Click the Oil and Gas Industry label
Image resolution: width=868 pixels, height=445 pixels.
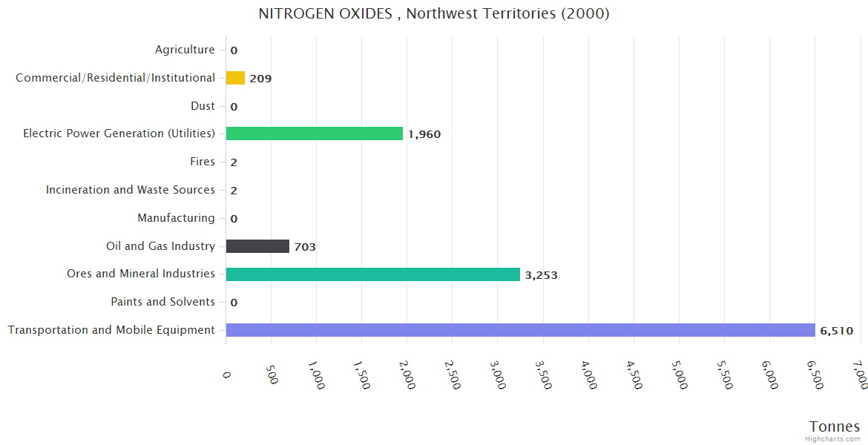(x=160, y=246)
